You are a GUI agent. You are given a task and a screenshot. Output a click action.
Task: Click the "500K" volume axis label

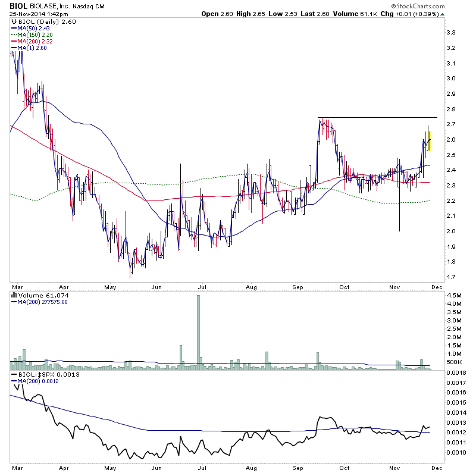[x=454, y=362]
